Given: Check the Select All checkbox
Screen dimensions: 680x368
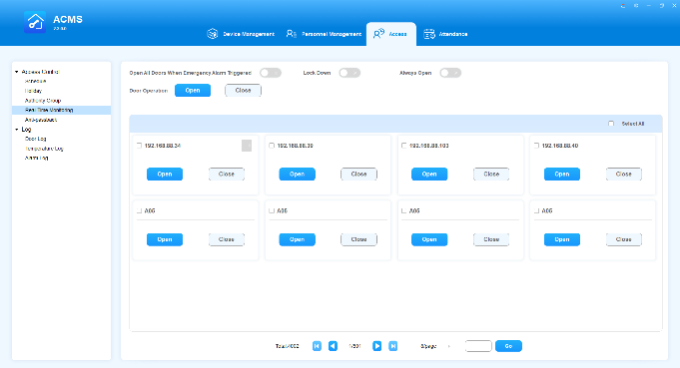Looking at the screenshot, I should (611, 124).
